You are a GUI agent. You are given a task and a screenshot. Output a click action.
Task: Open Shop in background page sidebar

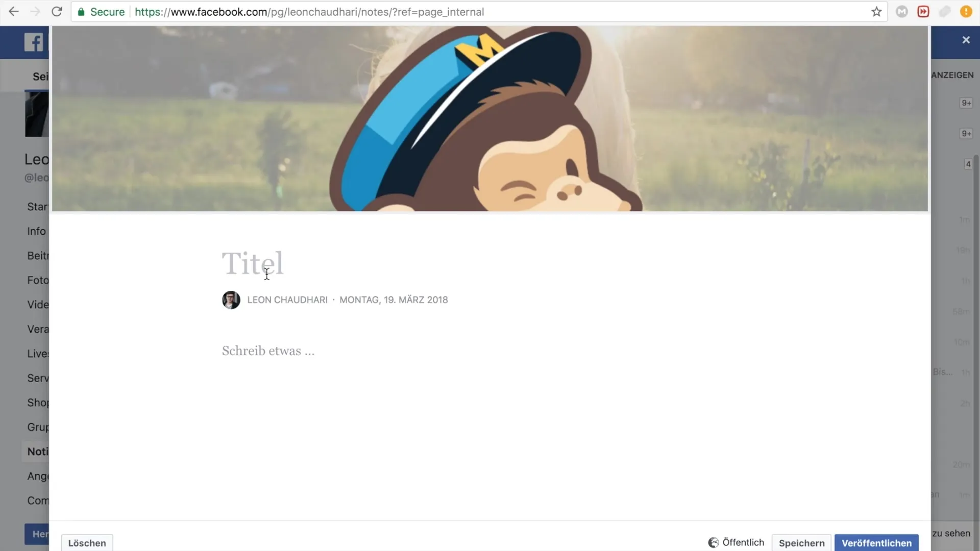[38, 403]
